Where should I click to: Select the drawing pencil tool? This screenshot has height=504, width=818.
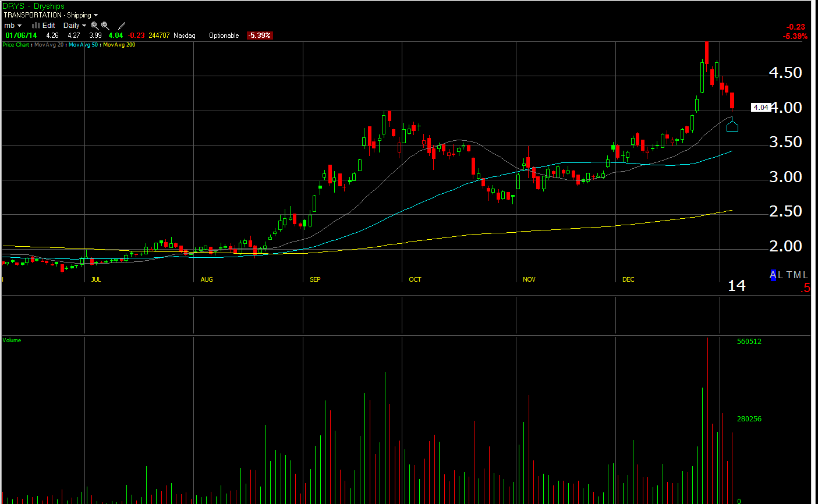(122, 26)
